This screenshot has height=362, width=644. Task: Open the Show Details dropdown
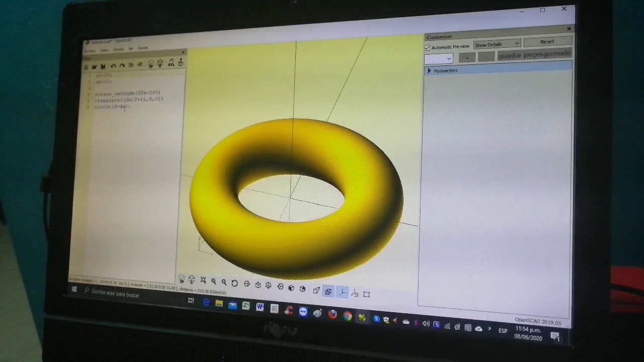[497, 44]
